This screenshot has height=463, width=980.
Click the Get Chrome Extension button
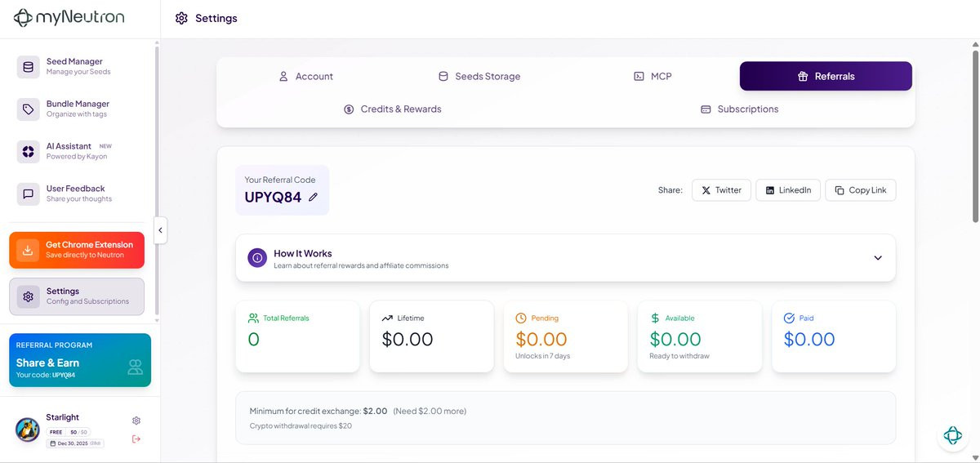[x=77, y=250]
